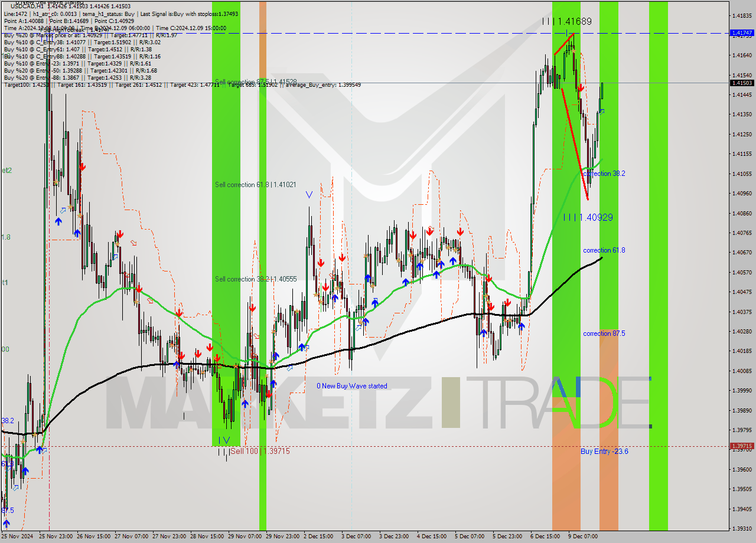Click the 1.40670 price axis value

point(741,252)
